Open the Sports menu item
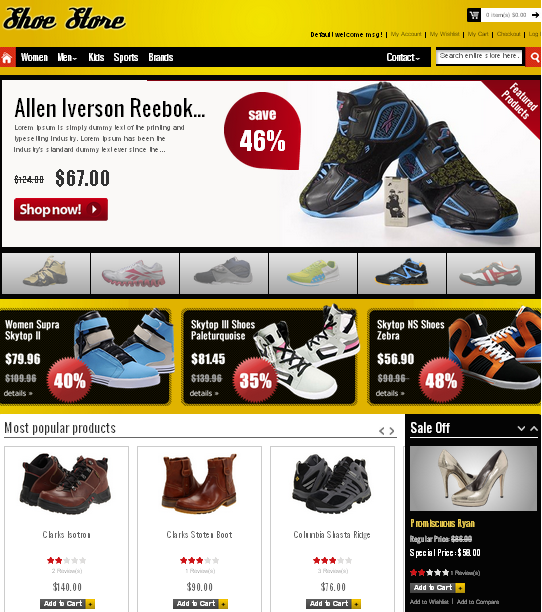542x612 pixels. click(126, 57)
